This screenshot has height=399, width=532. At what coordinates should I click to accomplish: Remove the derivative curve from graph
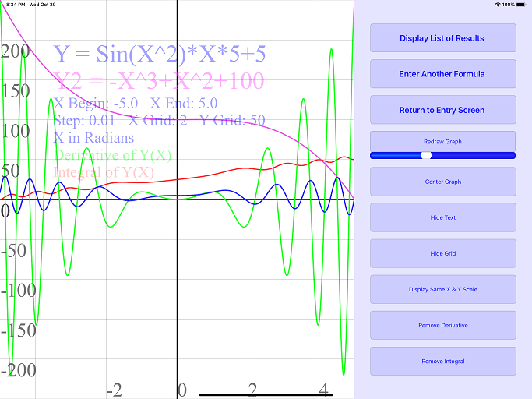(x=442, y=325)
